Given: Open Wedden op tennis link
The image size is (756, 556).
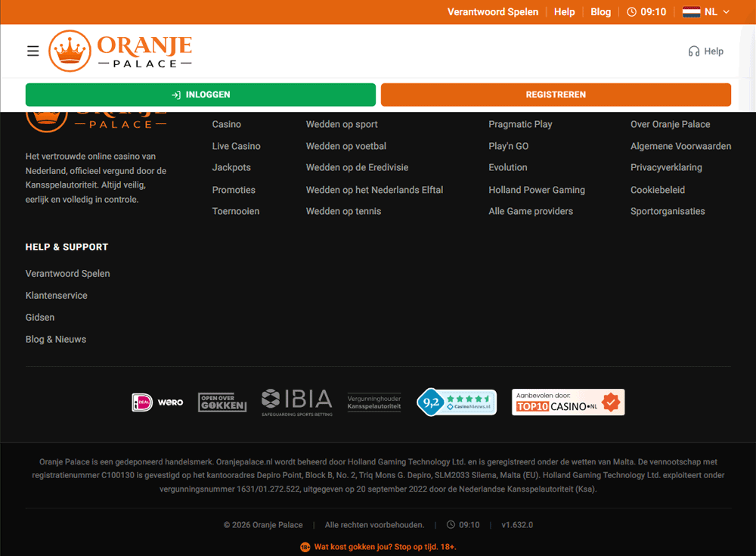Looking at the screenshot, I should tap(343, 211).
